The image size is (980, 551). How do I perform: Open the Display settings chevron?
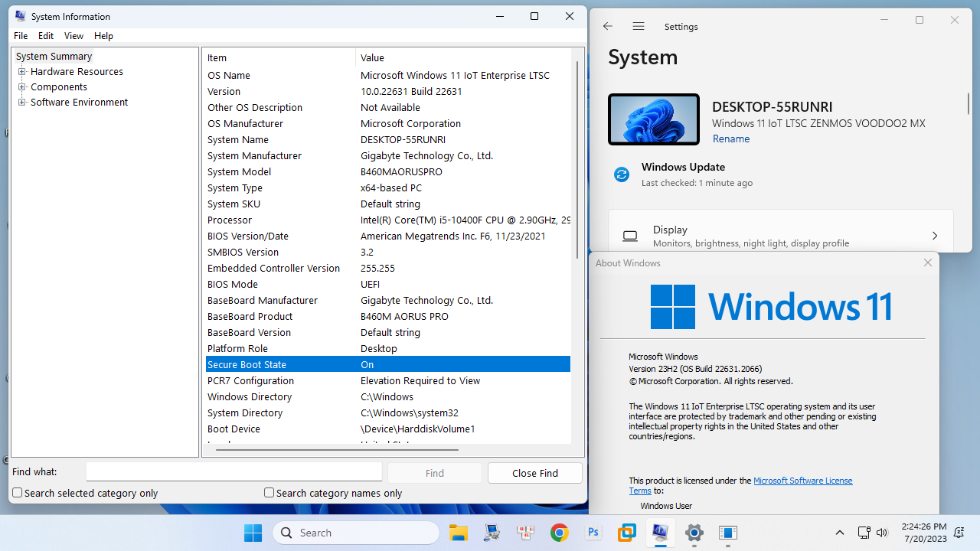[935, 236]
